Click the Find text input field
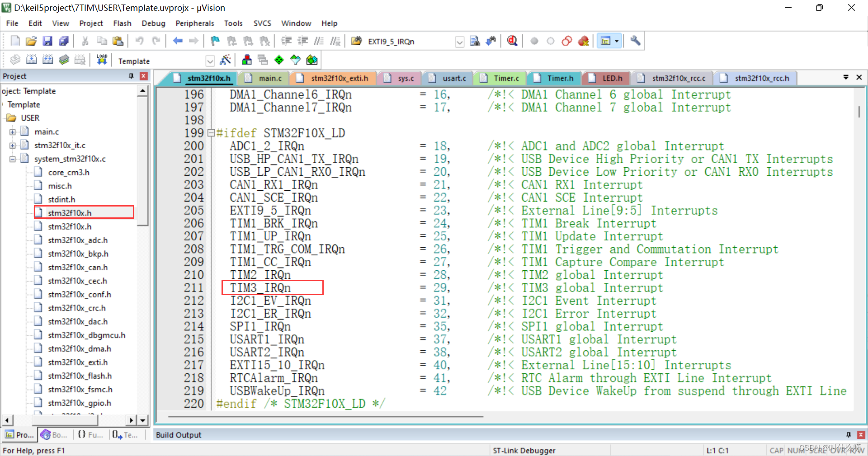The height and width of the screenshot is (456, 868). pos(410,42)
